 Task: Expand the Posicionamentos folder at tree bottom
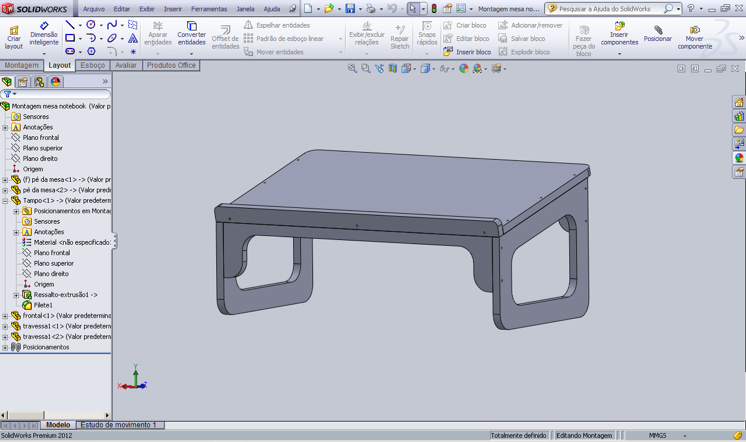click(x=5, y=347)
